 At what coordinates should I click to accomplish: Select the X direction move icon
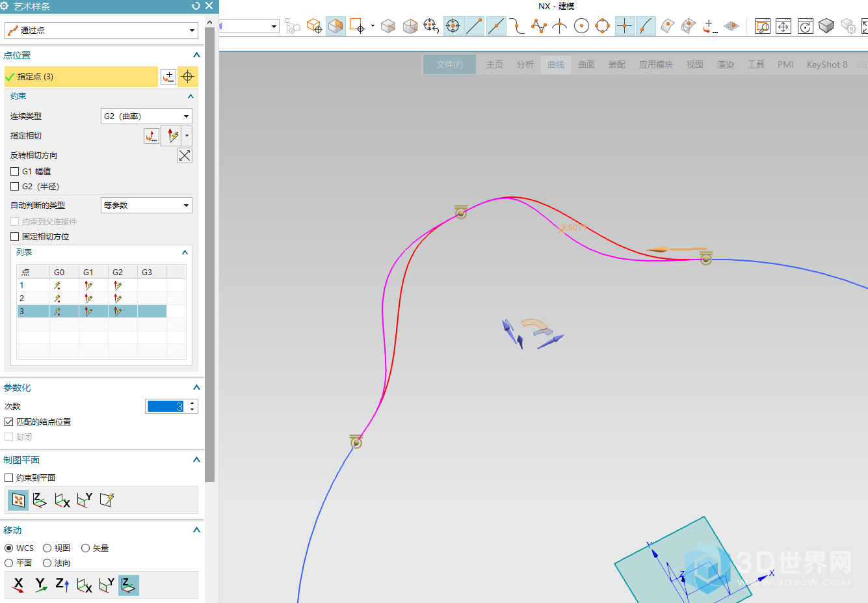tap(19, 585)
